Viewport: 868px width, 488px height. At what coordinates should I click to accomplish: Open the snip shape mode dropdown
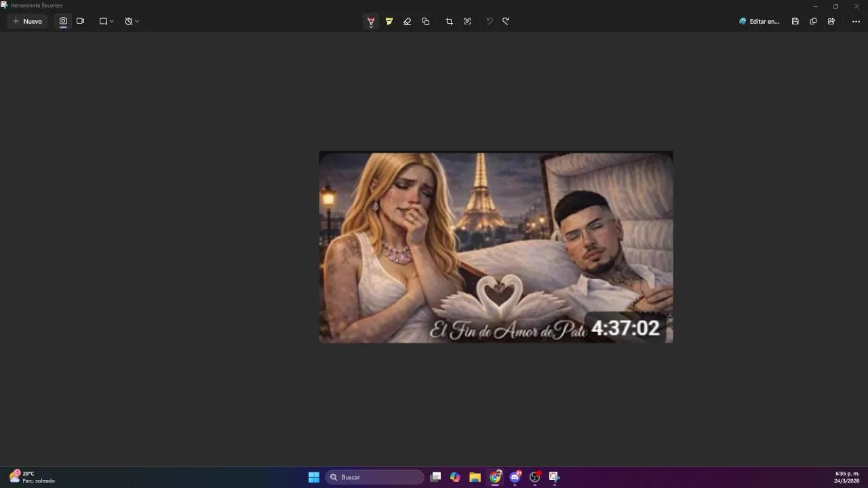click(x=106, y=21)
